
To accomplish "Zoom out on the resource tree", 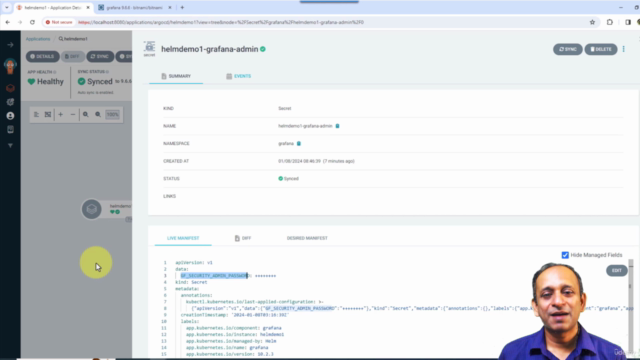I will pos(98,114).
